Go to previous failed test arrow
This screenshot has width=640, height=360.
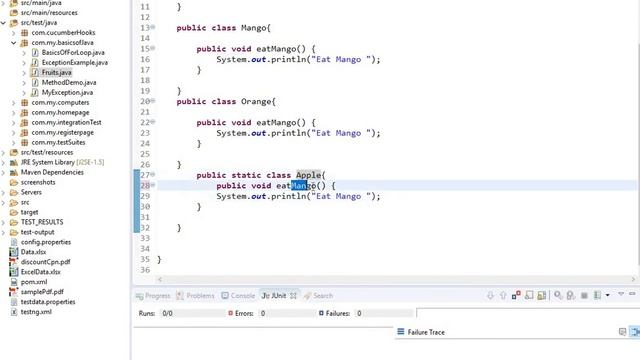(503, 295)
